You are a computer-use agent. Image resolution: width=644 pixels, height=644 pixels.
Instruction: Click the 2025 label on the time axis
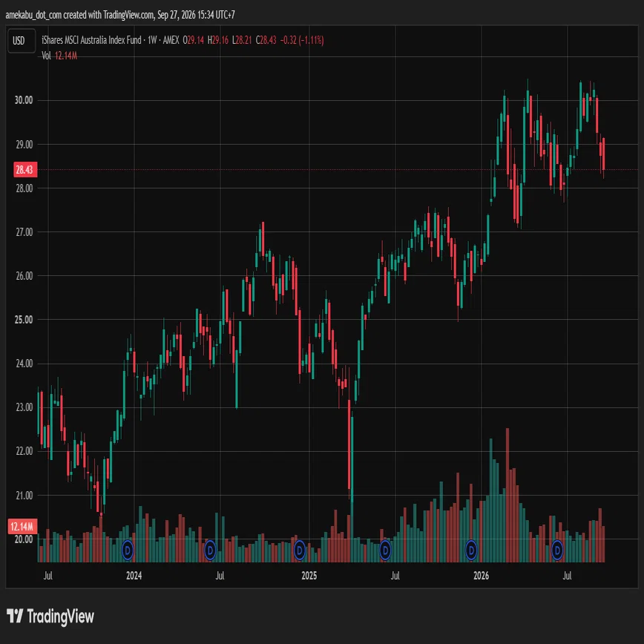coord(309,576)
